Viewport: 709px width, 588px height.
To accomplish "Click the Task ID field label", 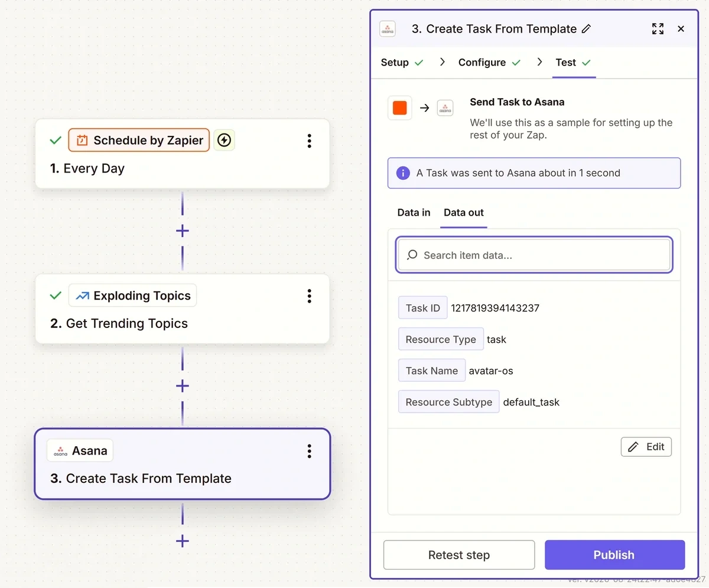I will pos(423,308).
